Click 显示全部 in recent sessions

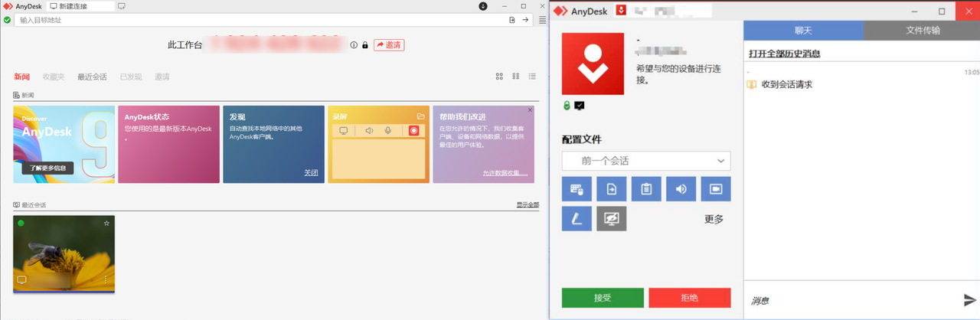coord(528,204)
